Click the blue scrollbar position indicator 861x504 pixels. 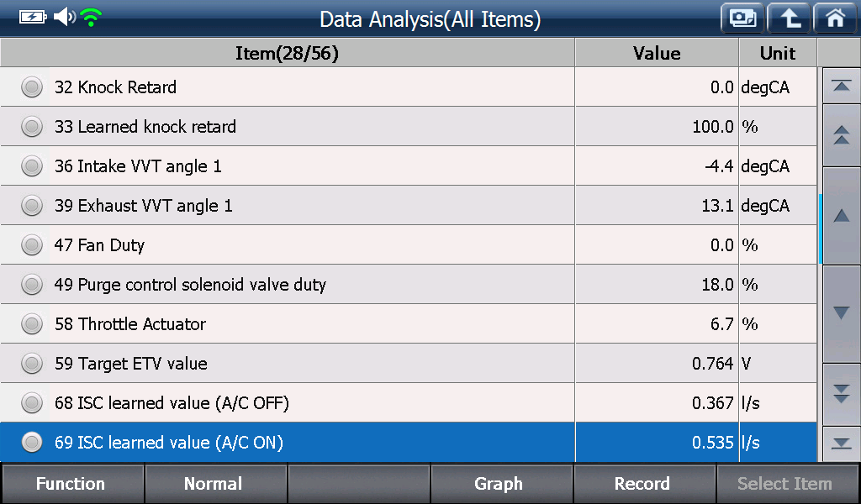pos(821,229)
